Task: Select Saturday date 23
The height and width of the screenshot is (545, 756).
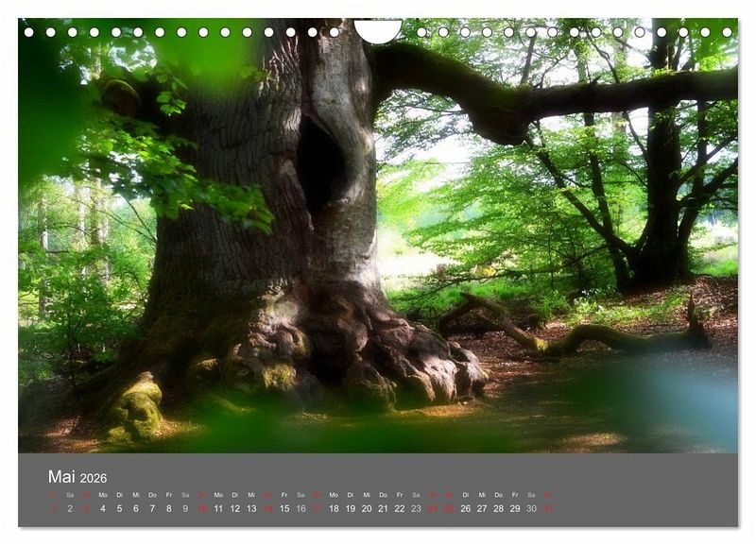Action: tap(416, 508)
